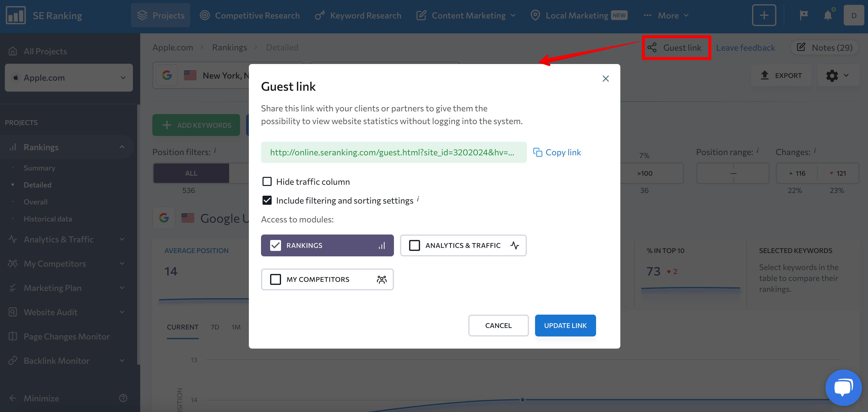Click the All Projects home icon
The width and height of the screenshot is (868, 412).
coord(13,51)
